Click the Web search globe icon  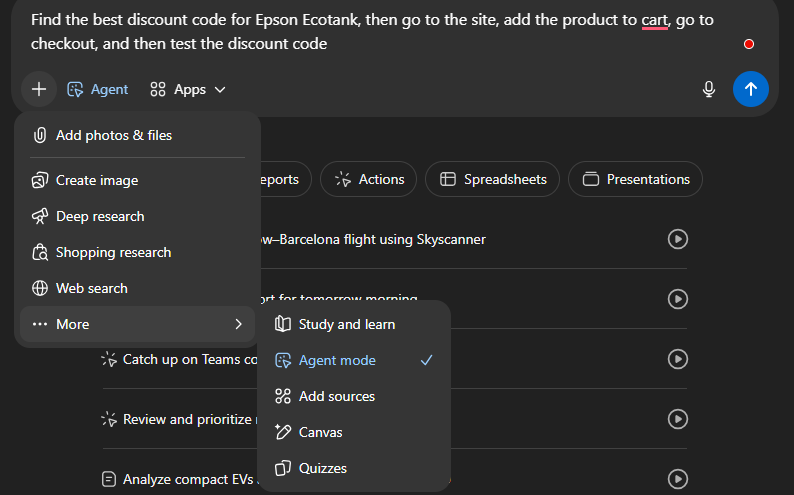tap(40, 288)
